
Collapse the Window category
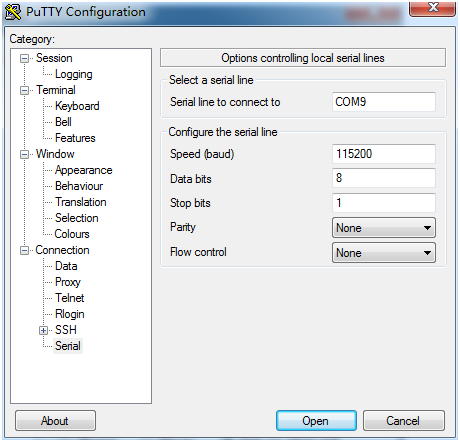pos(24,155)
